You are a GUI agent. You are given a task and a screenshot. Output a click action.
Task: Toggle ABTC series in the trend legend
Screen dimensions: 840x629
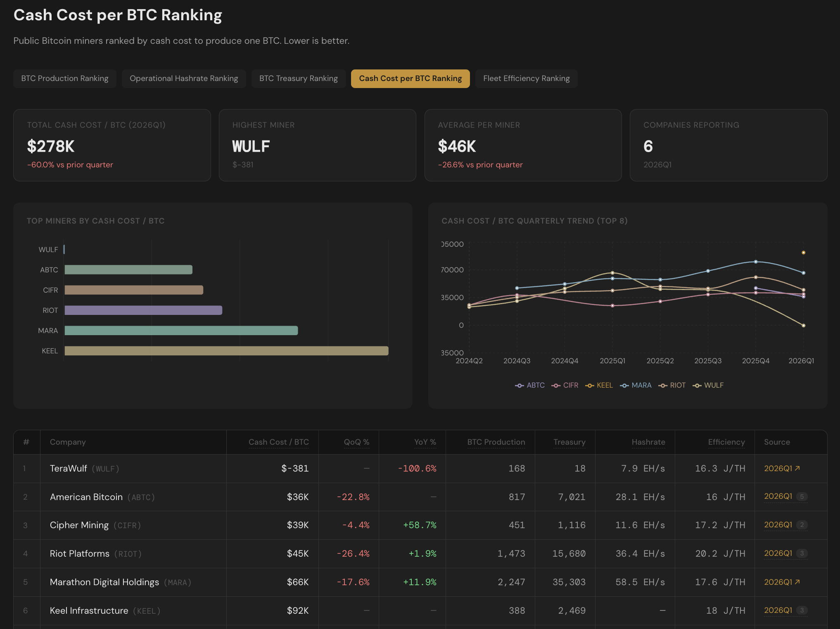(x=530, y=385)
